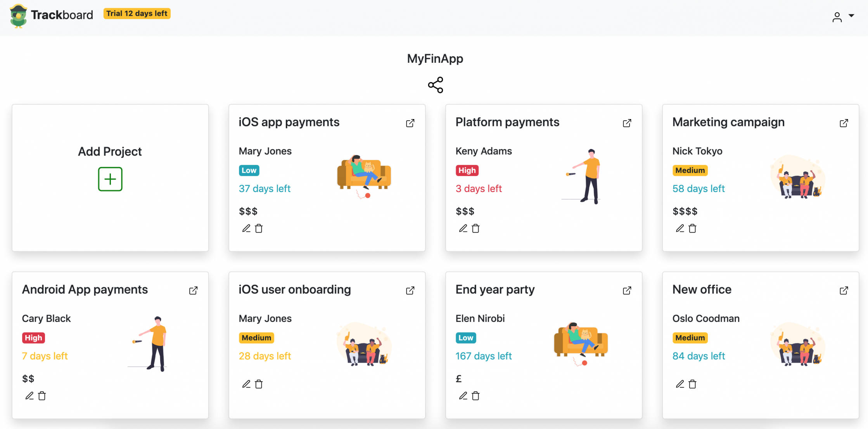Open New office project in new window

(x=844, y=291)
